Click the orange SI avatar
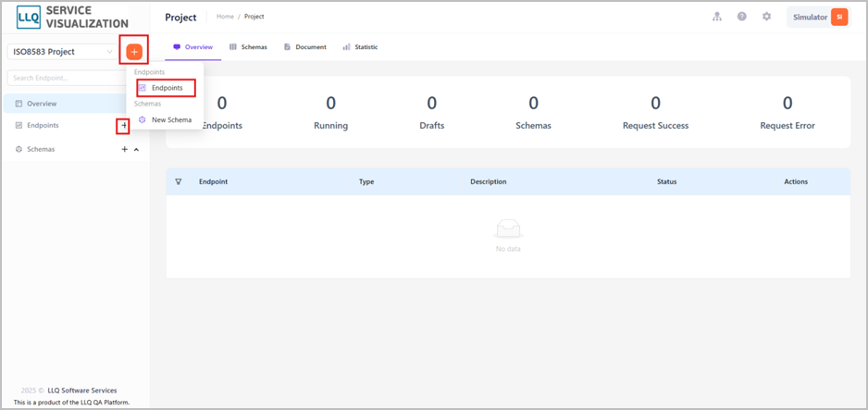Image resolution: width=868 pixels, height=410 pixels. click(x=839, y=18)
